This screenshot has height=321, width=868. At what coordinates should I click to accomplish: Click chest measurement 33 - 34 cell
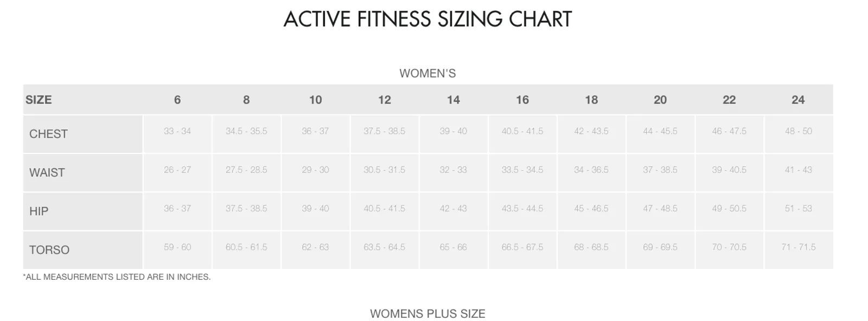pos(177,134)
